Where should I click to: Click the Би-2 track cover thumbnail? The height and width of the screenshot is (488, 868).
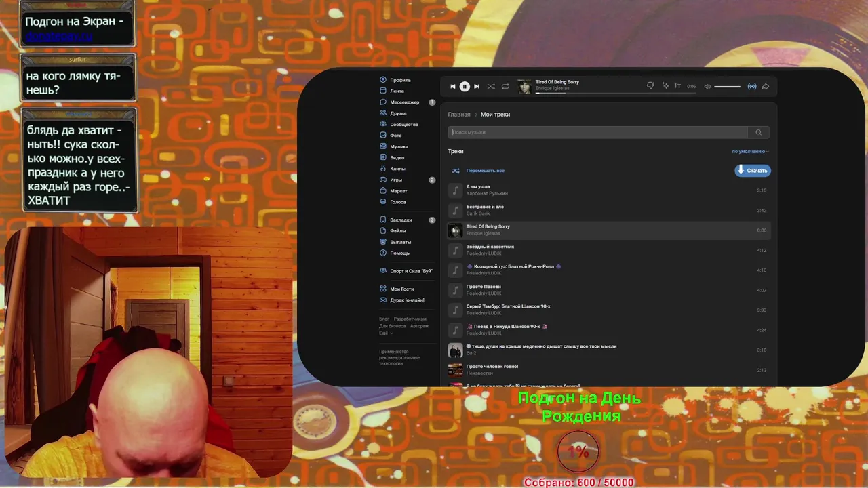(x=455, y=350)
